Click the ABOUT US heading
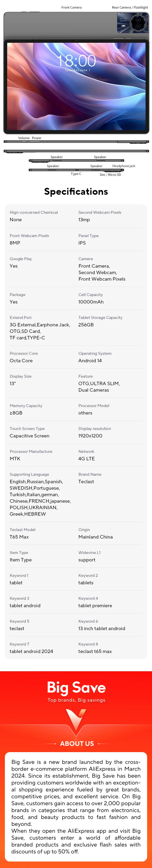This screenshot has width=152, height=868. click(77, 743)
